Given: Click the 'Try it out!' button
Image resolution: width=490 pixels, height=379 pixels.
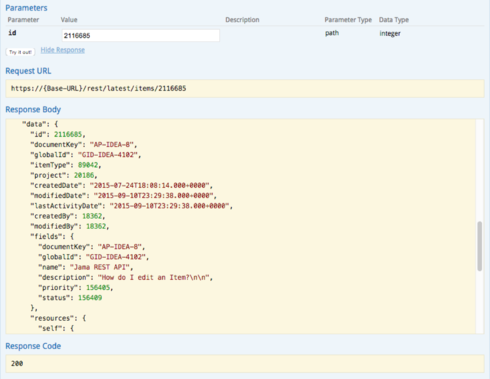Looking at the screenshot, I should [20, 52].
